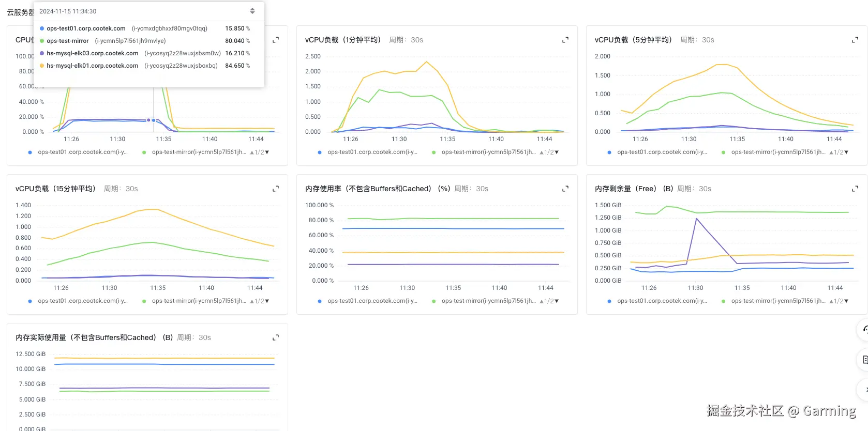Select hs-mysql-elk03.corp.cootek.com row in tooltip
The height and width of the screenshot is (431, 868).
[x=145, y=53]
